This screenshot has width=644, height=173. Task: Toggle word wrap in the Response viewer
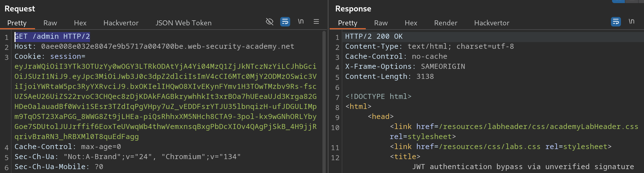pyautogui.click(x=616, y=22)
